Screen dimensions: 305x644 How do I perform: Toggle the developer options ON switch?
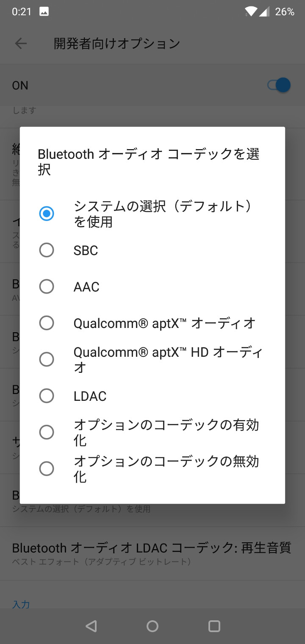(x=279, y=85)
